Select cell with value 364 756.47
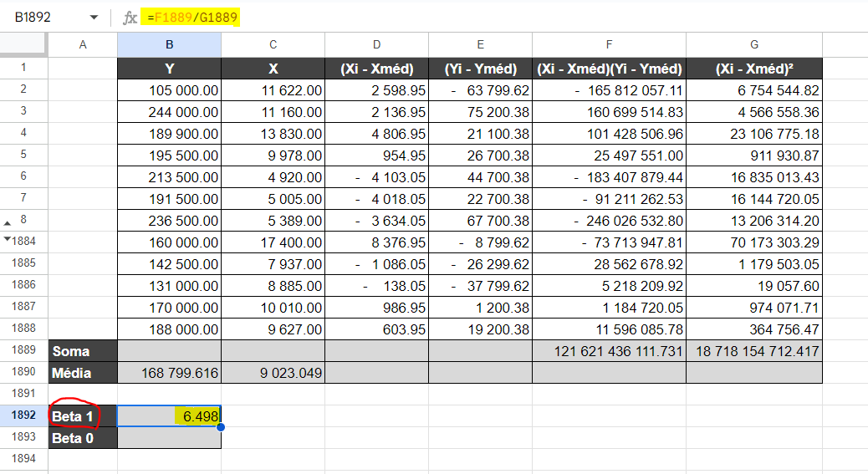The image size is (868, 474). pyautogui.click(x=754, y=329)
